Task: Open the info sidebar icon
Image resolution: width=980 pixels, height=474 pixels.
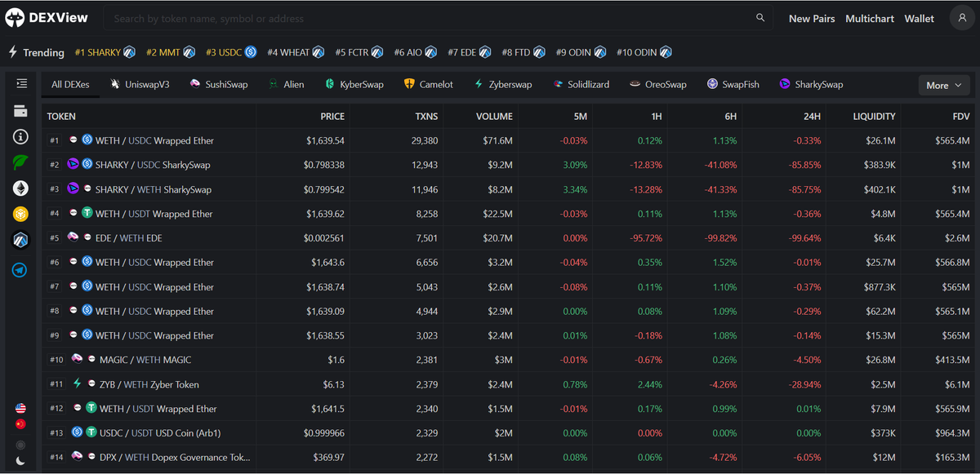Action: [x=20, y=137]
